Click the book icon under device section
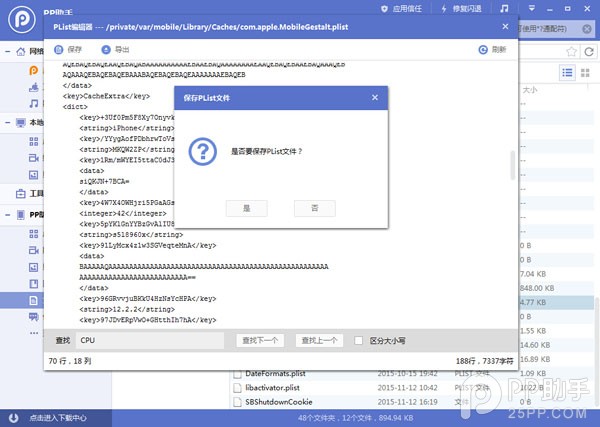The height and width of the screenshot is (427, 600). pos(34,284)
